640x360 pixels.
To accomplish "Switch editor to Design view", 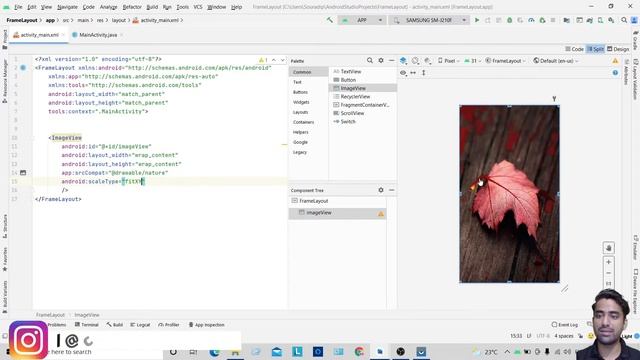I will pyautogui.click(x=618, y=49).
